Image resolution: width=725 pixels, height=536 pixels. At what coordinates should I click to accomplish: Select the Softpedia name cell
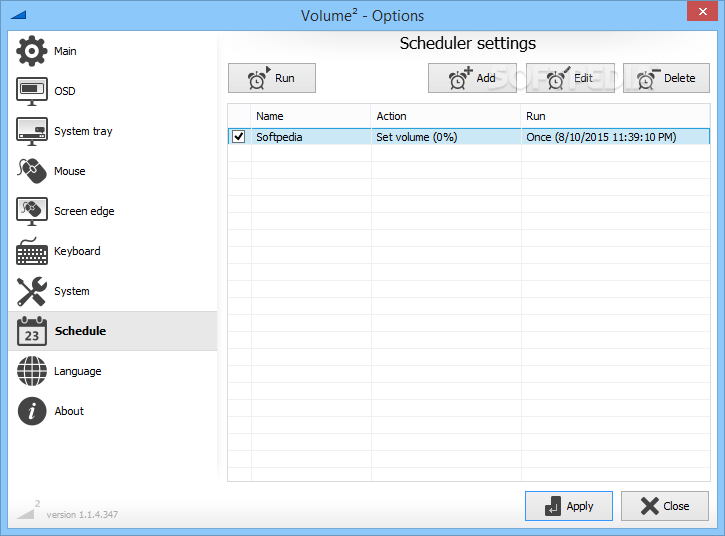click(311, 137)
